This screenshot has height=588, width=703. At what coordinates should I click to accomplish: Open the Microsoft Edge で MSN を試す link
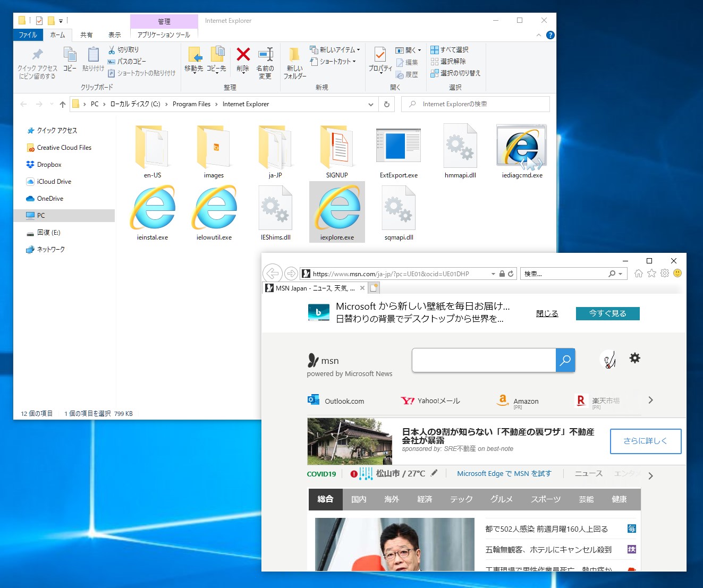(504, 473)
